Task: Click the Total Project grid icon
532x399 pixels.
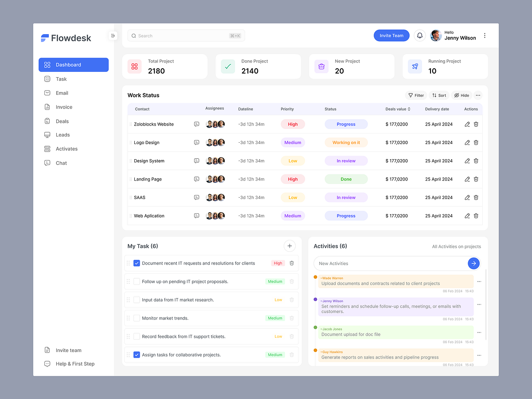Action: [x=134, y=66]
